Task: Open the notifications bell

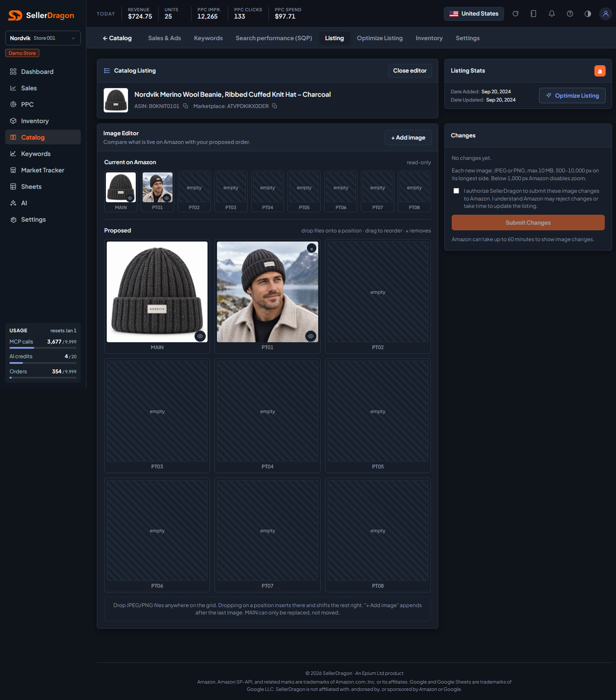Action: pyautogui.click(x=552, y=14)
